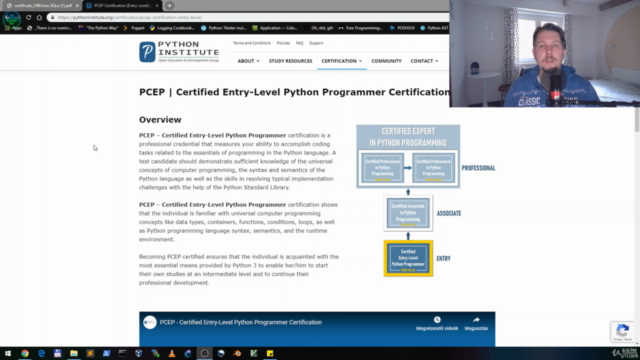Viewport: 640px width, 360px height.
Task: Click the 'ENTRY' level label
Action: (x=444, y=259)
